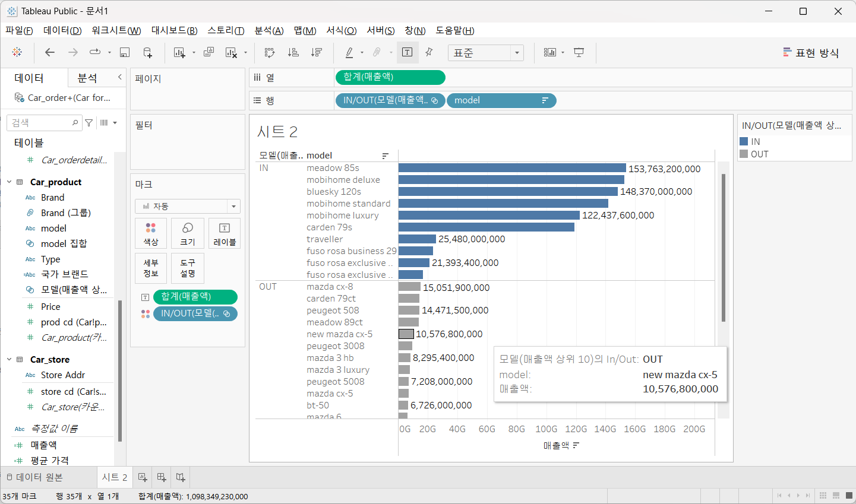
Task: Sort descending using toolbar icon
Action: pos(317,52)
